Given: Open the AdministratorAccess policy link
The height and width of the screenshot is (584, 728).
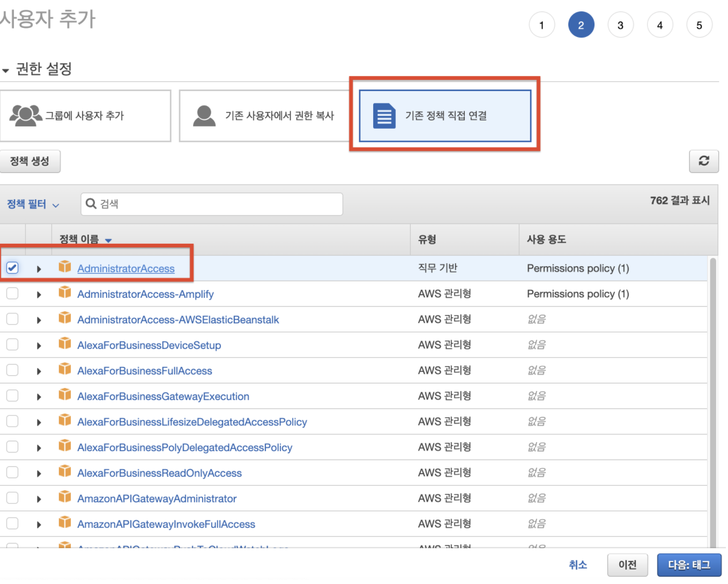Looking at the screenshot, I should coord(126,268).
